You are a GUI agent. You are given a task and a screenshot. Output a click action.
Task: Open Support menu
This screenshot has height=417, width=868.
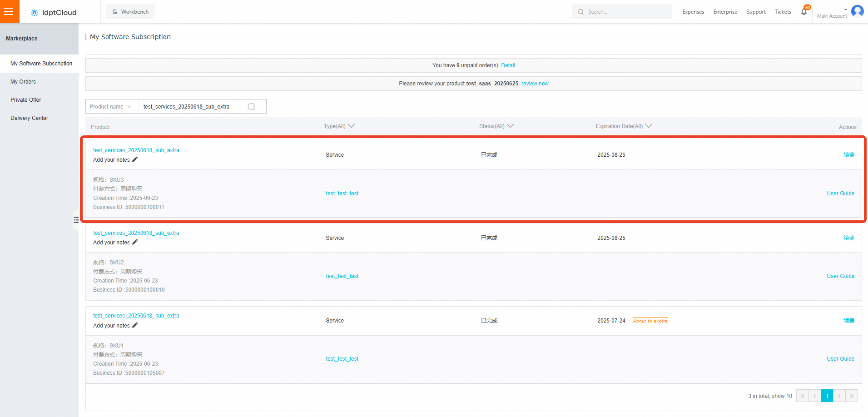coord(756,12)
